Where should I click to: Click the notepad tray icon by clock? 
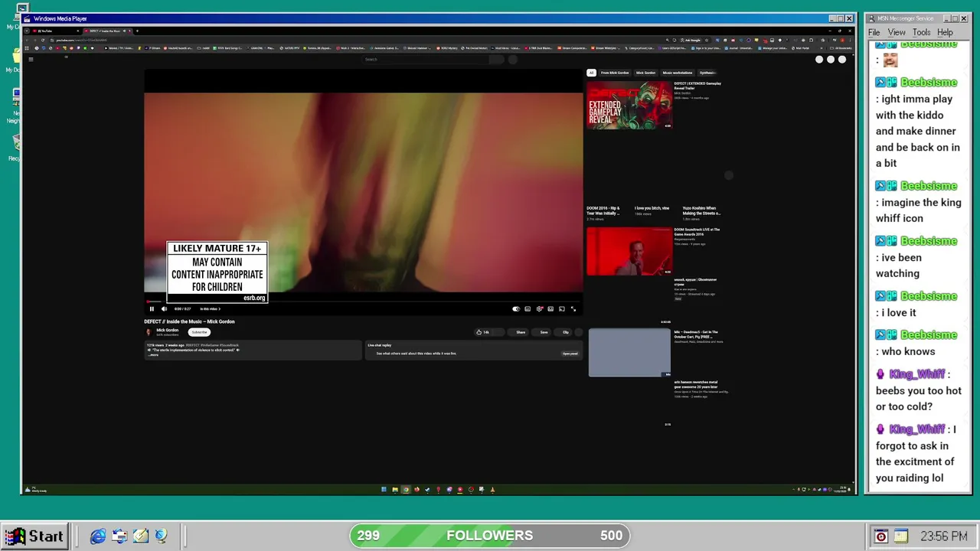(x=900, y=536)
